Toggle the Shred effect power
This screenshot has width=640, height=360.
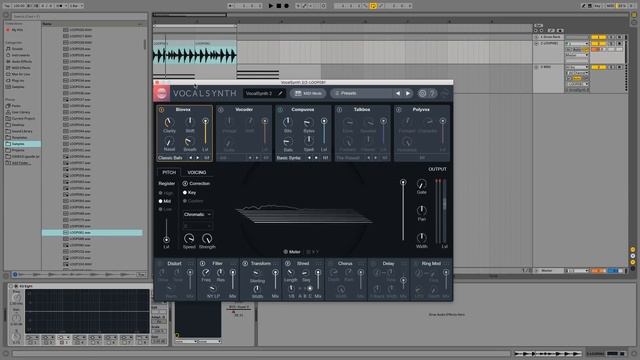pos(288,264)
